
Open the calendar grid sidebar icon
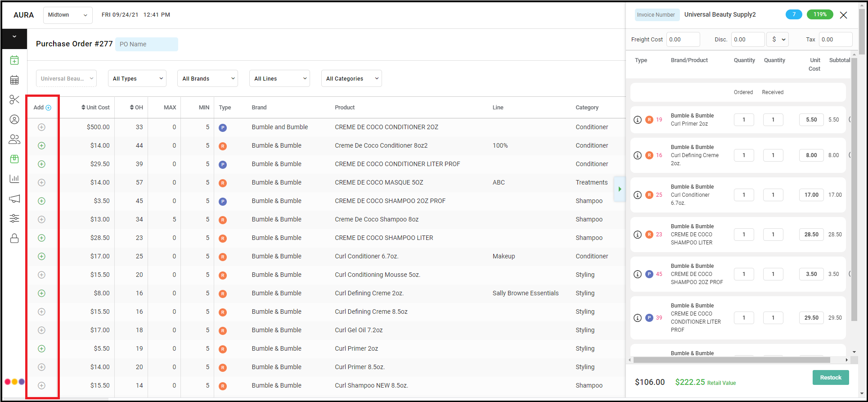(14, 80)
